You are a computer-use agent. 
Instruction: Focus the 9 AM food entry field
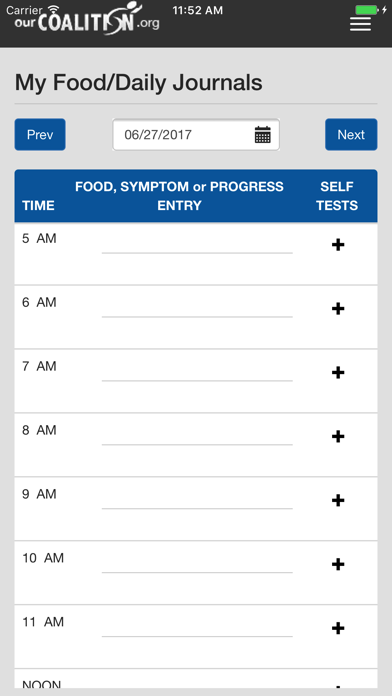197,499
